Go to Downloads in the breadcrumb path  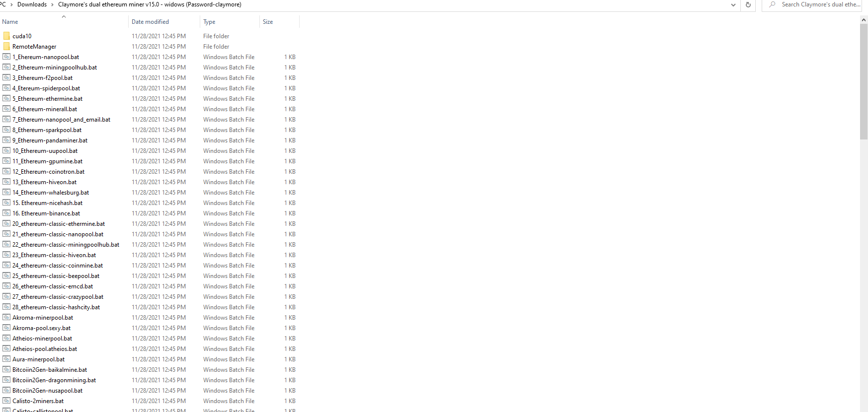[x=32, y=4]
